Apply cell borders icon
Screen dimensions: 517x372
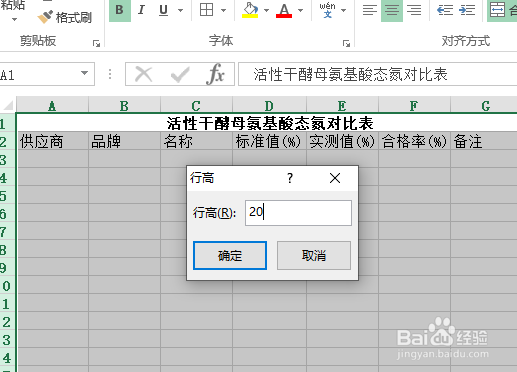click(x=206, y=10)
